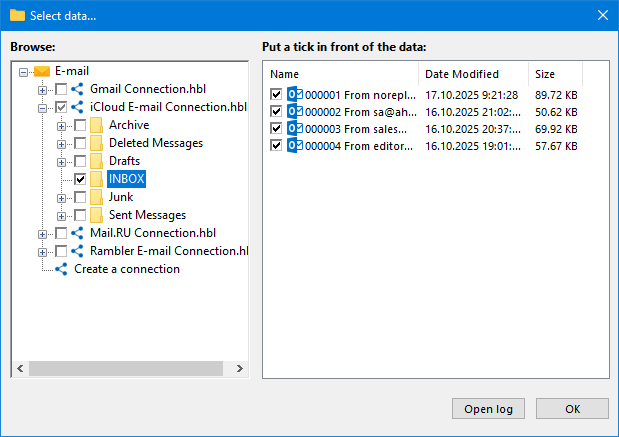The image size is (619, 437).
Task: Click the tree horizontal scrollbar thumb
Action: pyautogui.click(x=126, y=368)
